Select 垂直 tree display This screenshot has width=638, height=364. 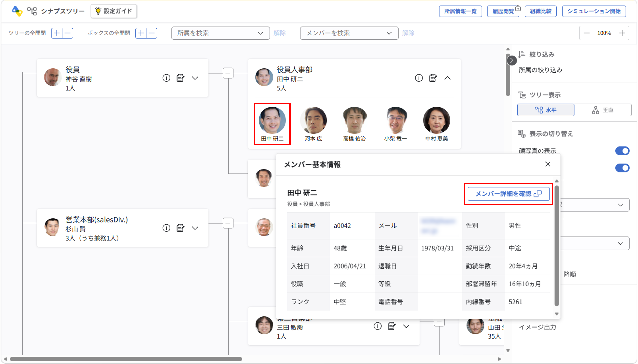603,110
